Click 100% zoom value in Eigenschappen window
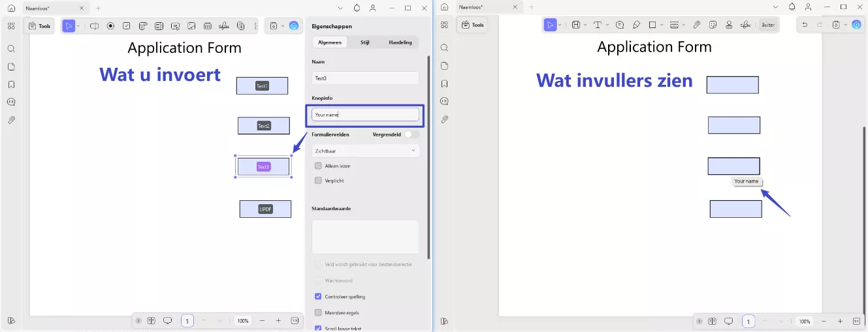This screenshot has height=332, width=868. [x=243, y=321]
